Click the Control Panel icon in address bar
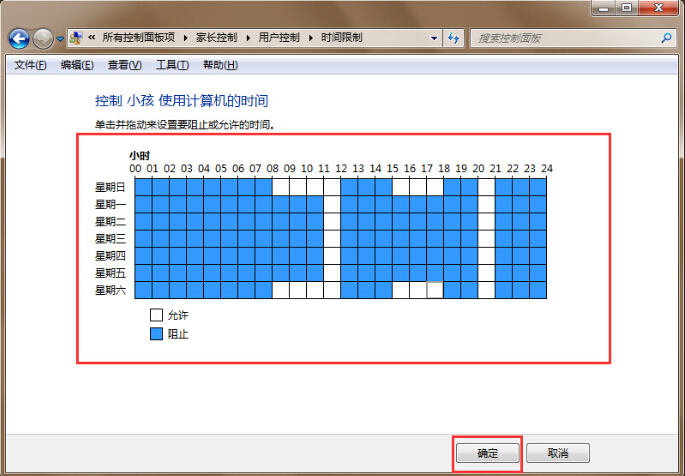This screenshot has width=685, height=476. pos(76,37)
